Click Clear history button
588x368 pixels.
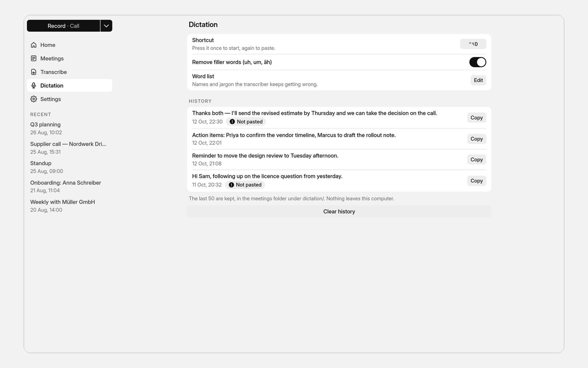click(339, 212)
